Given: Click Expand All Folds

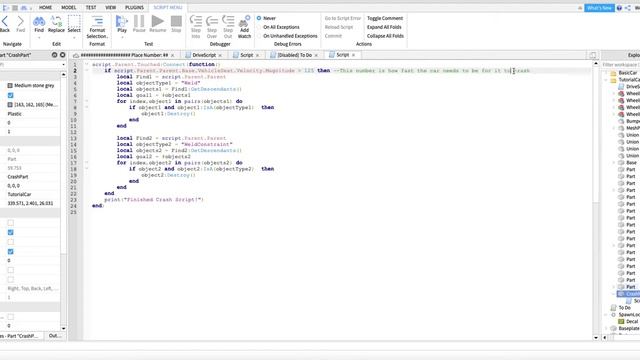Looking at the screenshot, I should click(x=384, y=27).
